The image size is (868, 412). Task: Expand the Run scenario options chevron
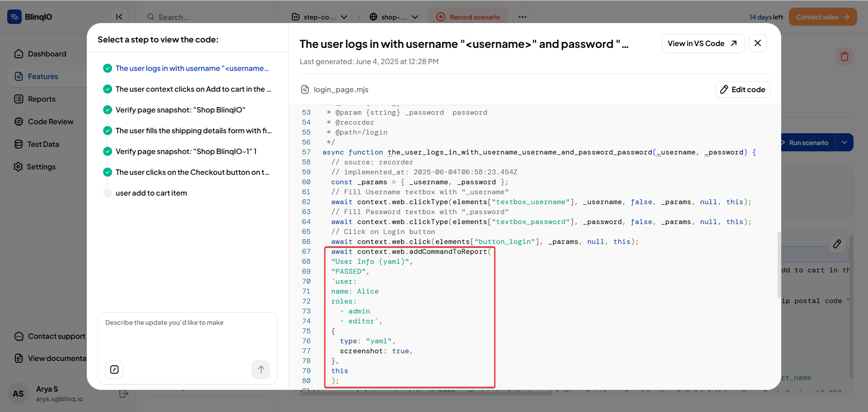[844, 142]
